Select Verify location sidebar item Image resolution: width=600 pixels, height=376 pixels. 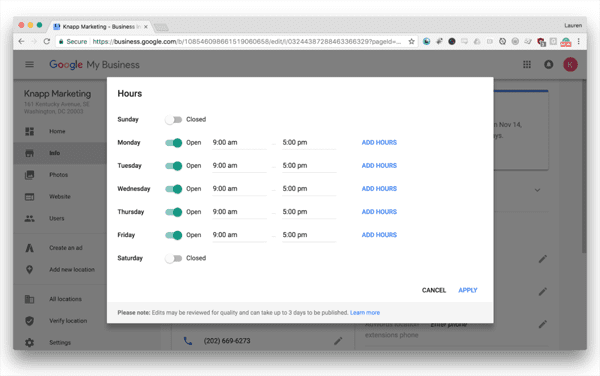pos(60,321)
